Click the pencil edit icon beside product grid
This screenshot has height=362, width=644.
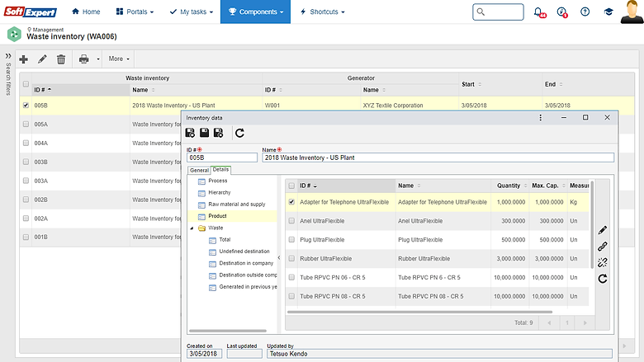point(603,230)
